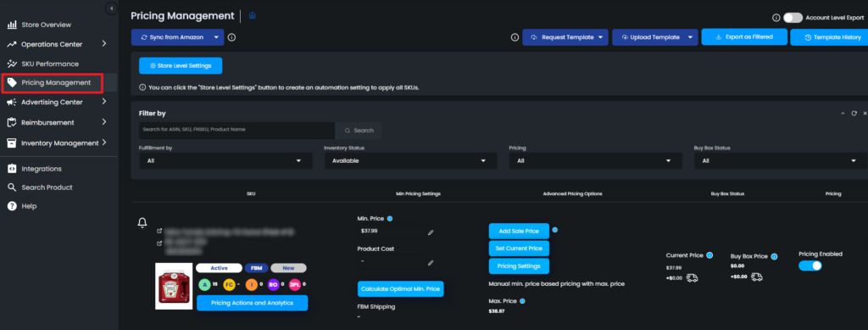Expand the Advertising Center chevron

coord(104,101)
